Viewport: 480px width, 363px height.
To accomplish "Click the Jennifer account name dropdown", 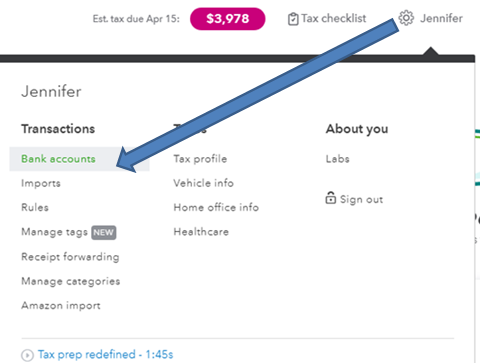I will click(x=441, y=18).
